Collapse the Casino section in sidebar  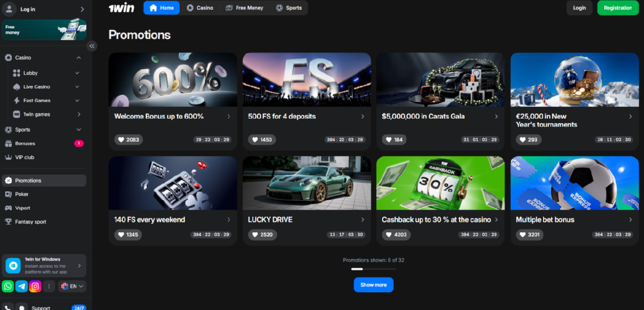[x=79, y=57]
